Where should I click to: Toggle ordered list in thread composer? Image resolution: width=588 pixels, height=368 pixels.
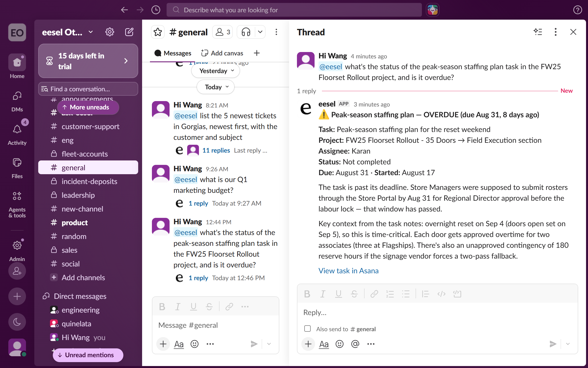click(x=390, y=294)
